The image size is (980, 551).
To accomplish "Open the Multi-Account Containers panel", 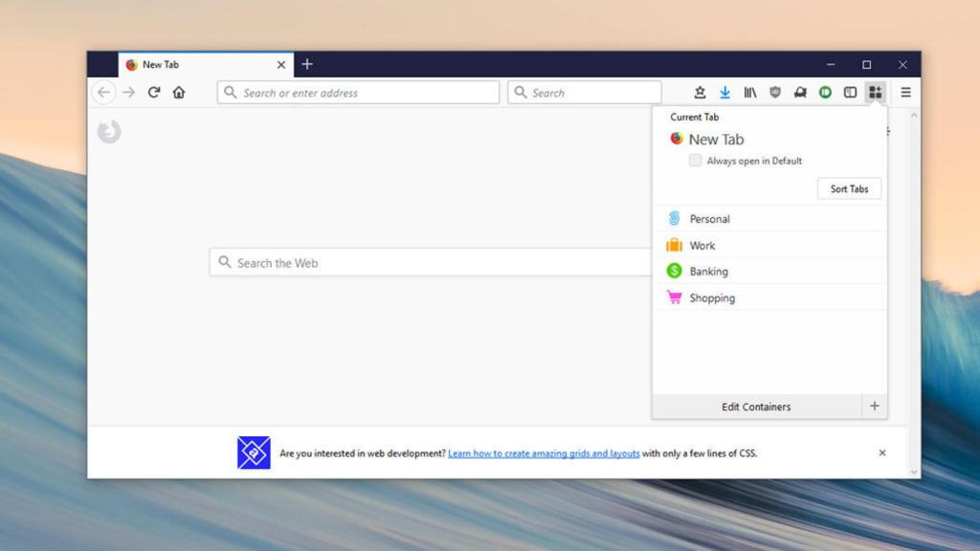I will click(876, 92).
